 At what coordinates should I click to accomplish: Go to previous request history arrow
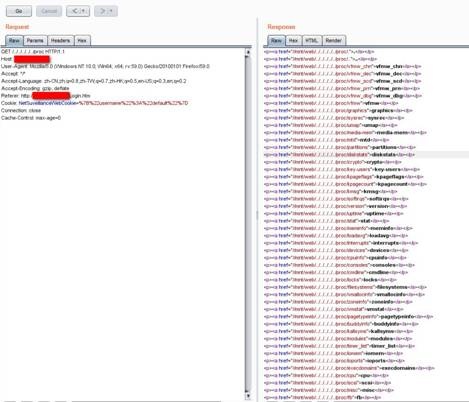pos(75,11)
